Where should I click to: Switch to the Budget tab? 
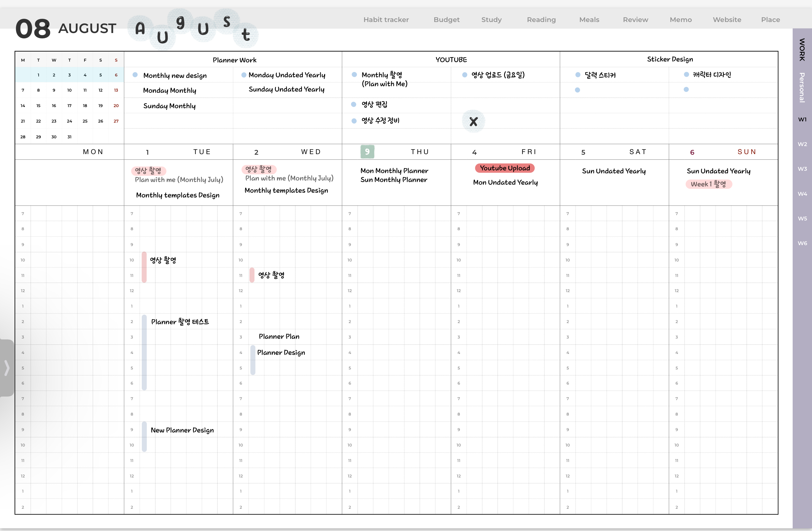pos(446,20)
